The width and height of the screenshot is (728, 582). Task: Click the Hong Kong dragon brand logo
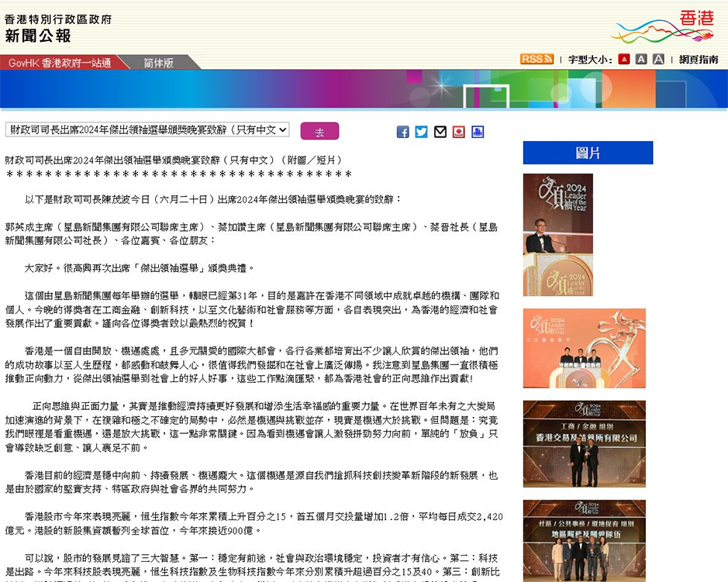pos(663,26)
